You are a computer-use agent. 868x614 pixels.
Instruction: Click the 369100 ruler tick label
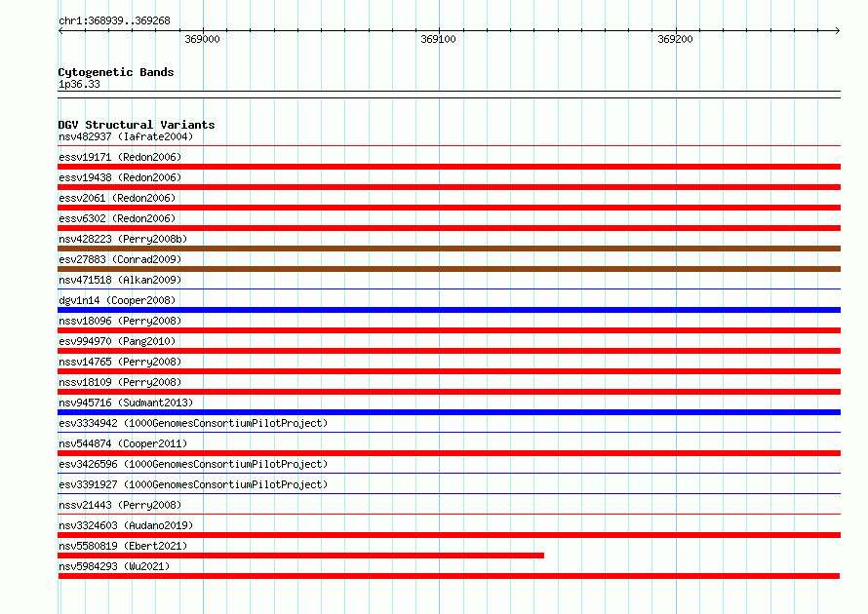pyautogui.click(x=438, y=39)
